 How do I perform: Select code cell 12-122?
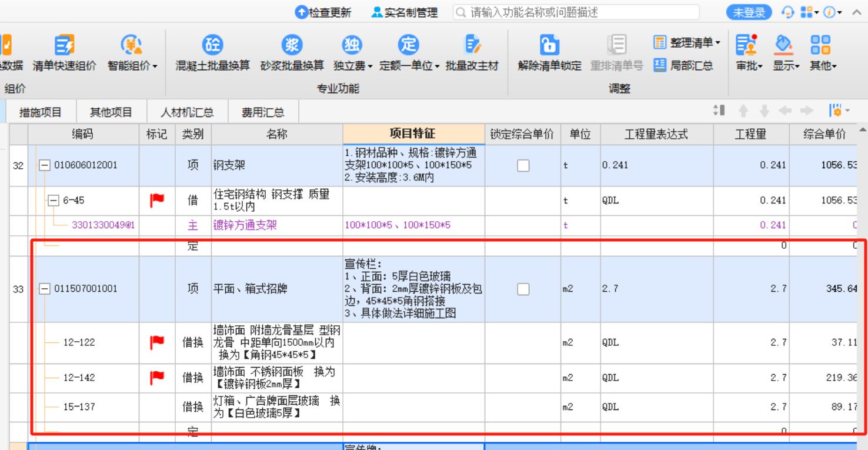click(x=79, y=342)
